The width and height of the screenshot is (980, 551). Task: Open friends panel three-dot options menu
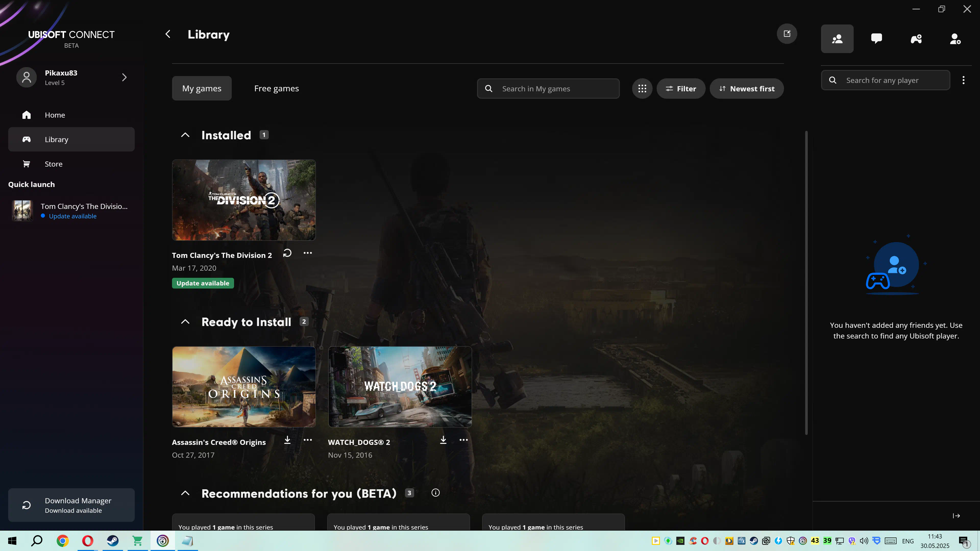coord(963,80)
